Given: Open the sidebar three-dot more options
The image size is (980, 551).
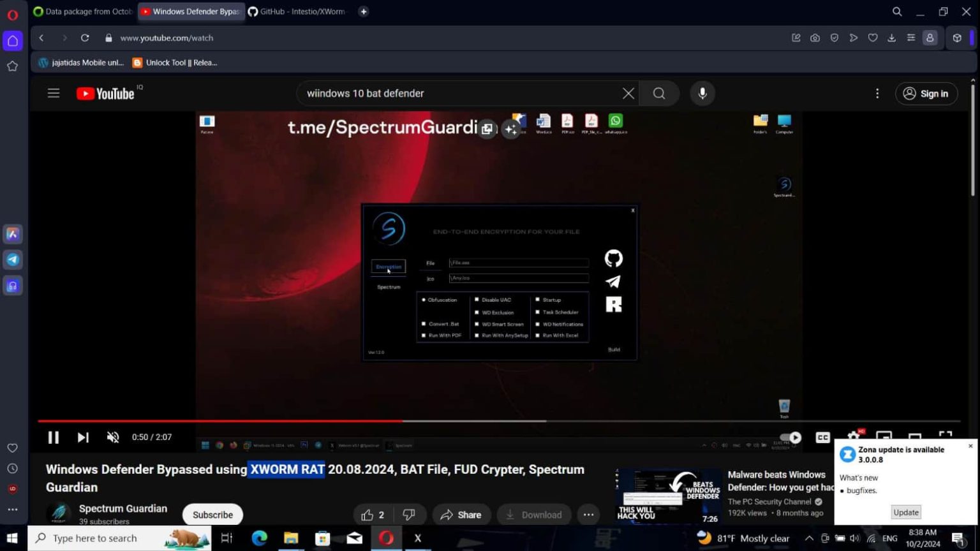Looking at the screenshot, I should click(12, 510).
